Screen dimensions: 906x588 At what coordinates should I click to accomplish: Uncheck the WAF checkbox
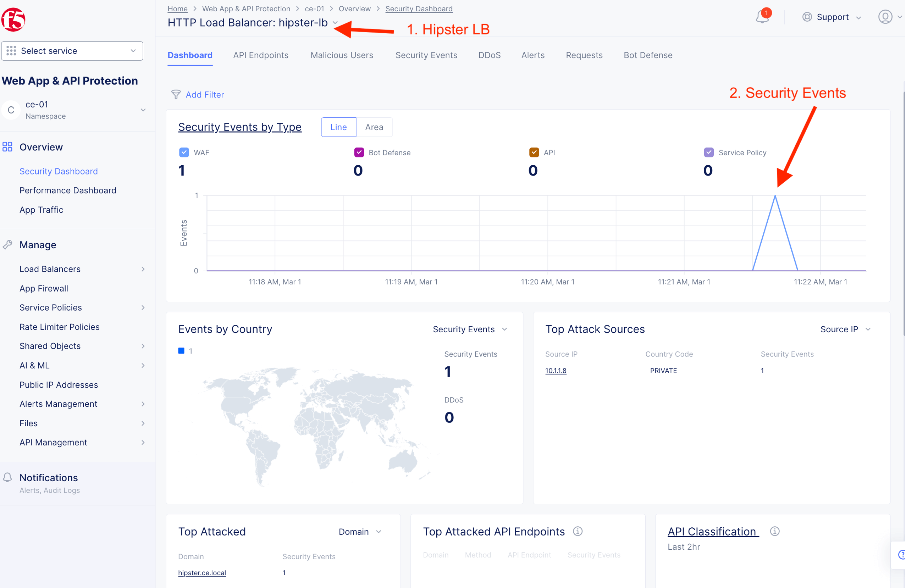[184, 152]
